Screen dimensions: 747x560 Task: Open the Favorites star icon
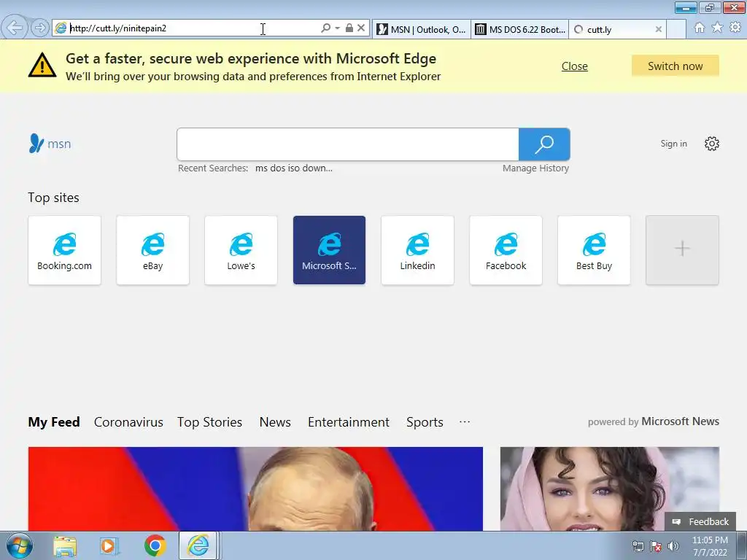point(717,28)
